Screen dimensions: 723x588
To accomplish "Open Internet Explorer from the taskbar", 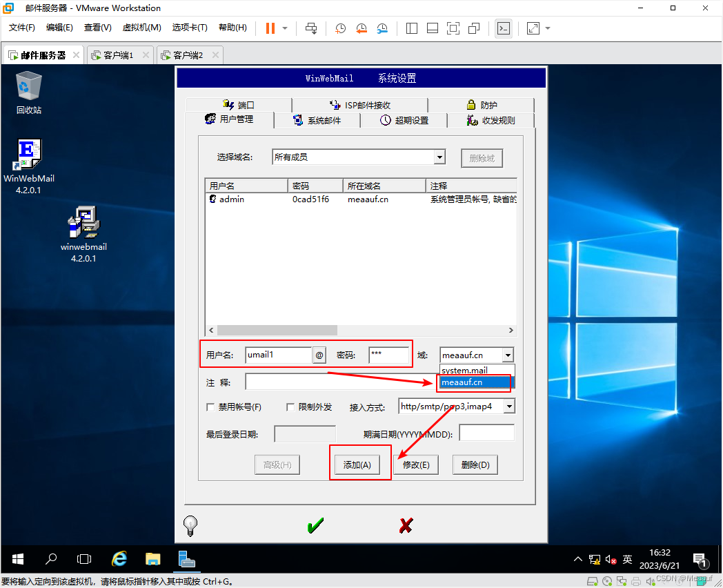I will [x=119, y=559].
